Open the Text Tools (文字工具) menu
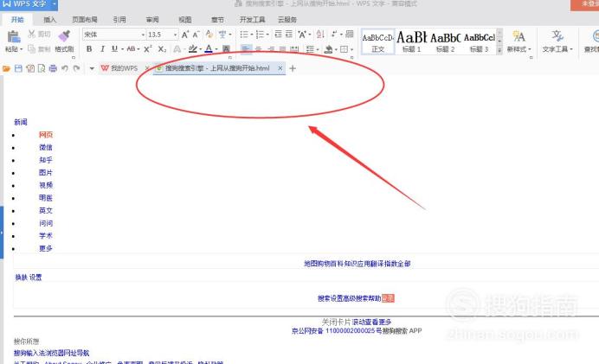Image resolution: width=599 pixels, height=364 pixels. click(x=557, y=42)
